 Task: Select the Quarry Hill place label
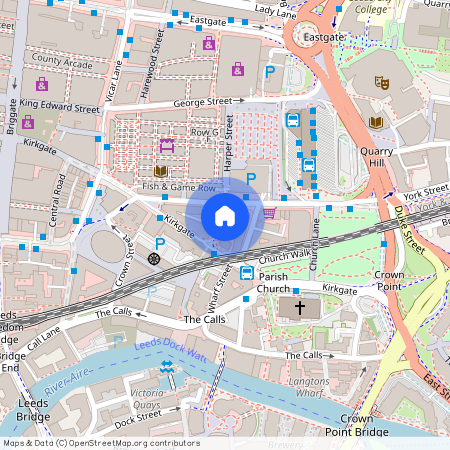click(377, 157)
